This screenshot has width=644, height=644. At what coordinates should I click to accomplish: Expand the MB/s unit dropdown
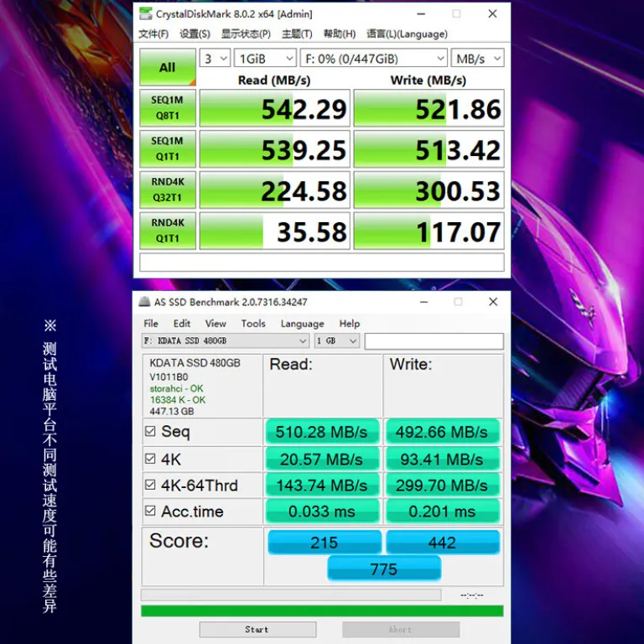(477, 59)
